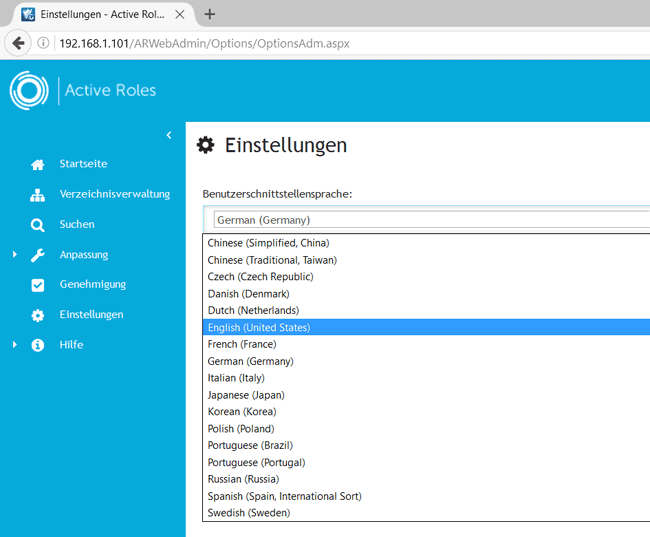This screenshot has width=650, height=537.
Task: Open the language combo box showing German
Action: tap(430, 220)
